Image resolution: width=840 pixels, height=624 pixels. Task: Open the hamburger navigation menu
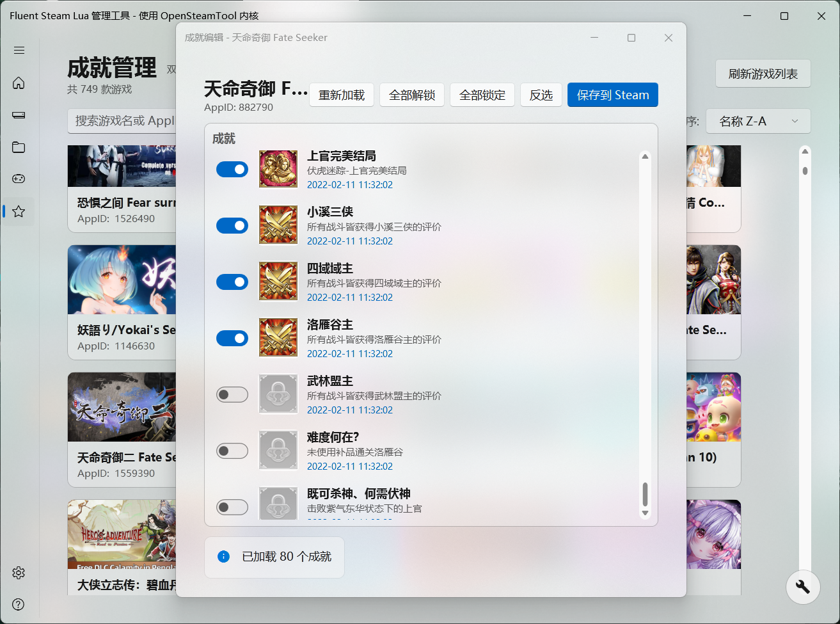pos(19,51)
